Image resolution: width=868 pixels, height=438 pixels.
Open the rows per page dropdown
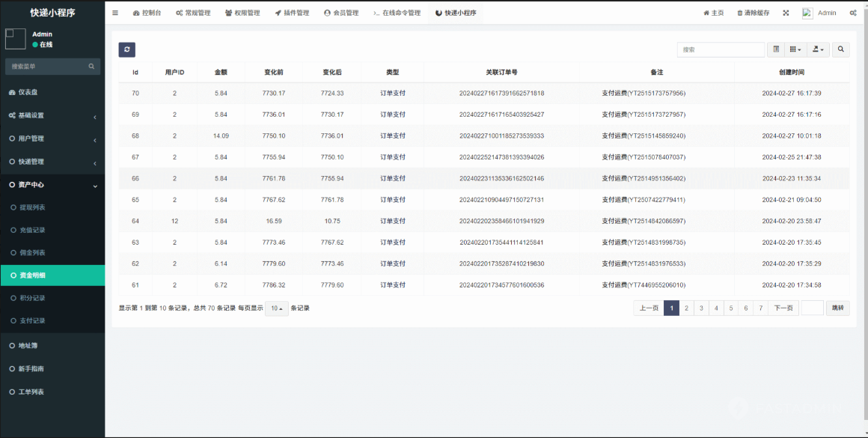click(276, 308)
